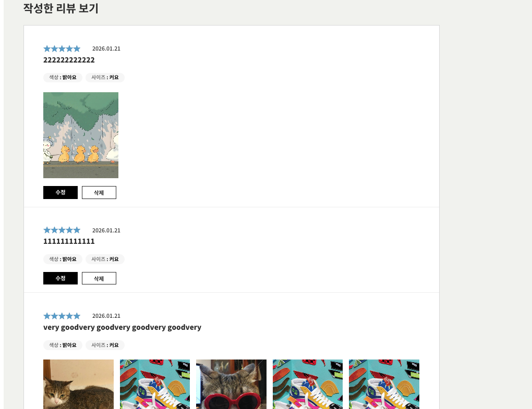Click the star rating of review 222222222222
The height and width of the screenshot is (409, 532).
pyautogui.click(x=62, y=49)
